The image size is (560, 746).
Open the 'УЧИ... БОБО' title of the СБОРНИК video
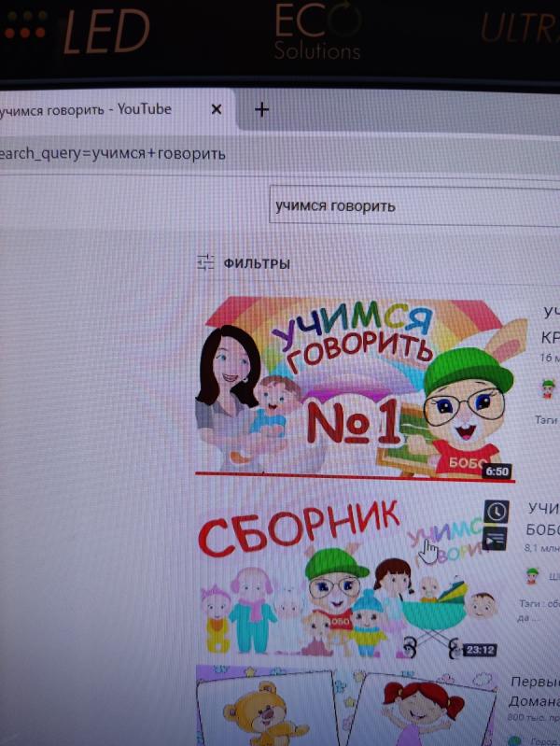pyautogui.click(x=542, y=518)
